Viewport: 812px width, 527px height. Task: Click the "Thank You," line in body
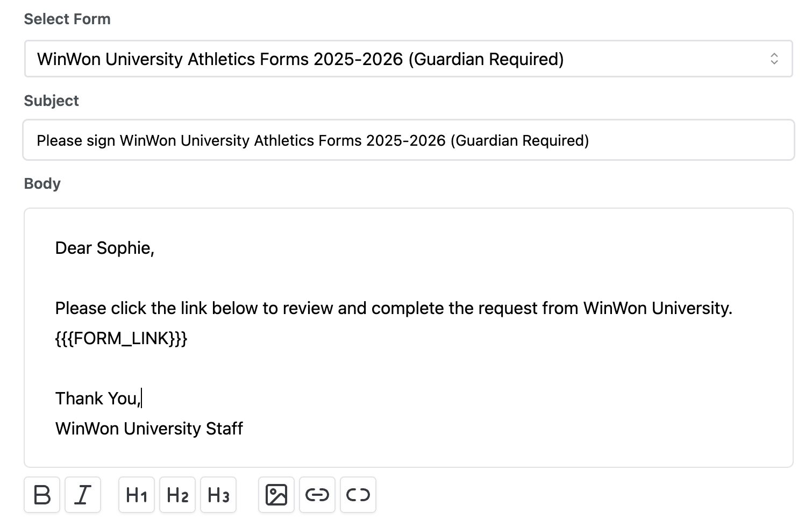click(x=97, y=398)
